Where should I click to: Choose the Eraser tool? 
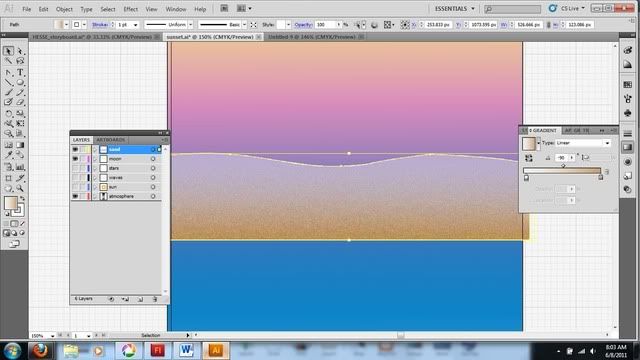click(20, 102)
